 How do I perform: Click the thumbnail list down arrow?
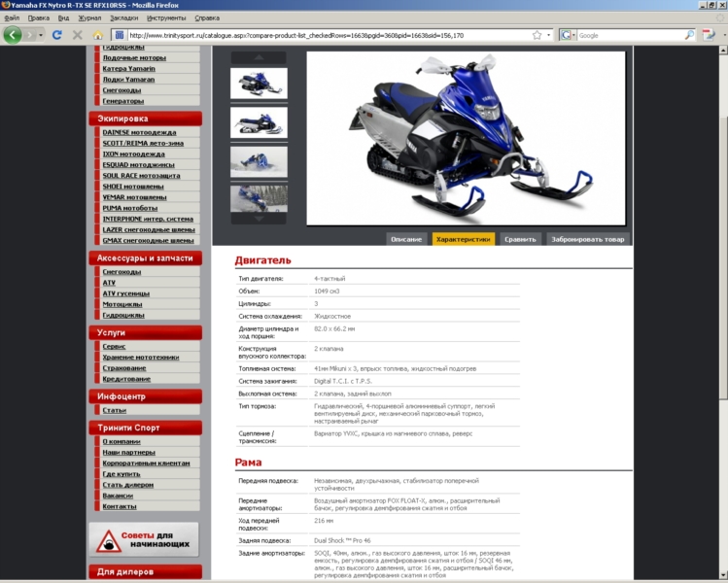(x=259, y=219)
